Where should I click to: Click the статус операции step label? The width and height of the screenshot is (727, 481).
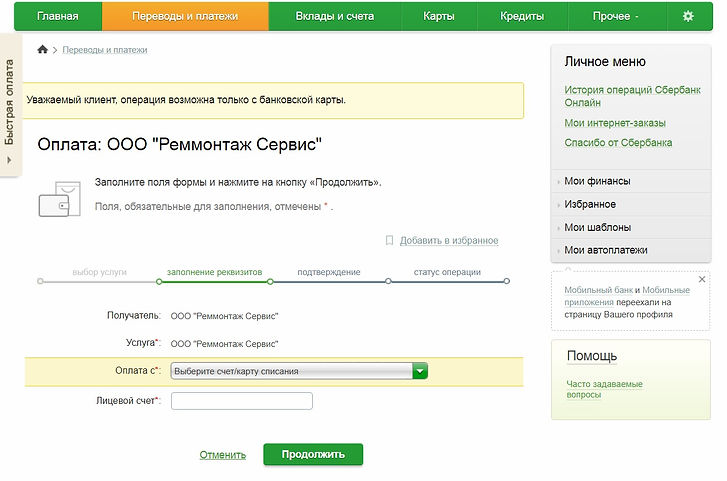447,272
